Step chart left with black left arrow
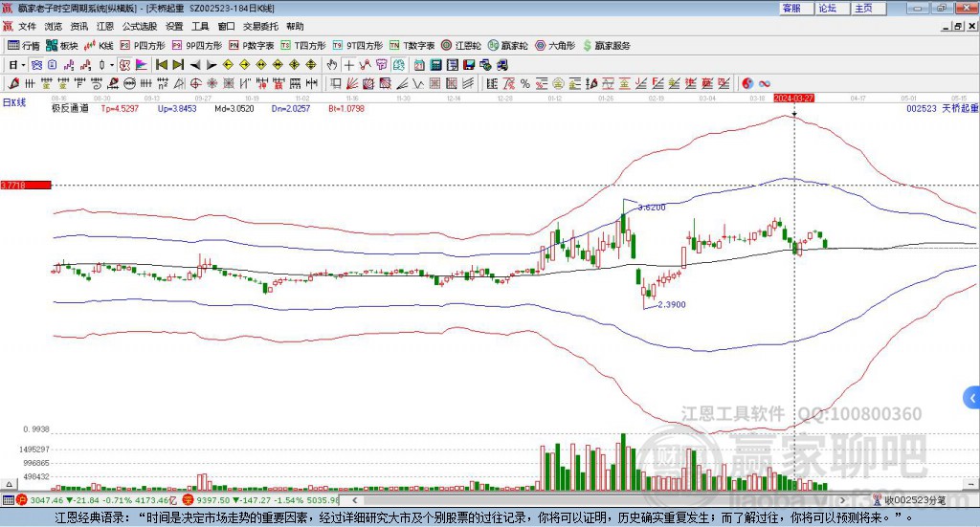Viewport: 980px width, 527px height. (x=195, y=65)
